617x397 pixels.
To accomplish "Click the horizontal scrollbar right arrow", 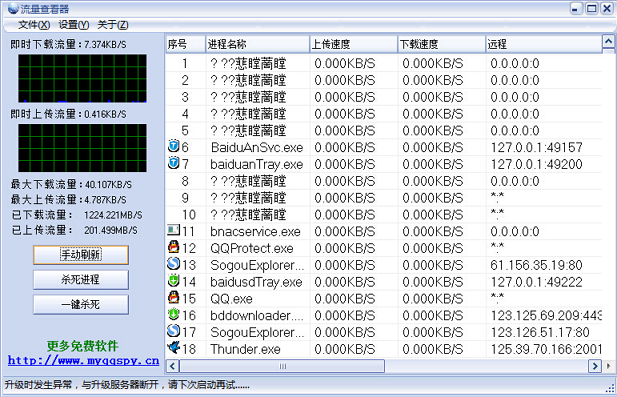I will (595, 366).
